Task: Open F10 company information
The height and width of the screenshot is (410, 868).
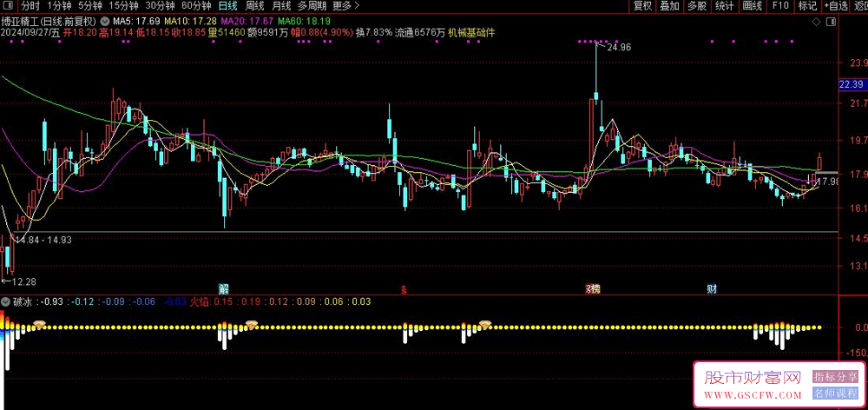Action: pos(780,6)
